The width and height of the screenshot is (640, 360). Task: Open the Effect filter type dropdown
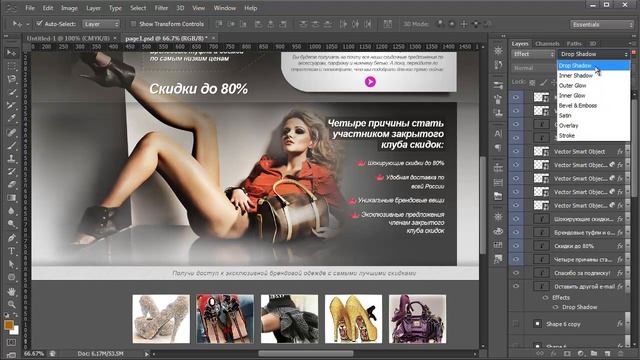[533, 54]
